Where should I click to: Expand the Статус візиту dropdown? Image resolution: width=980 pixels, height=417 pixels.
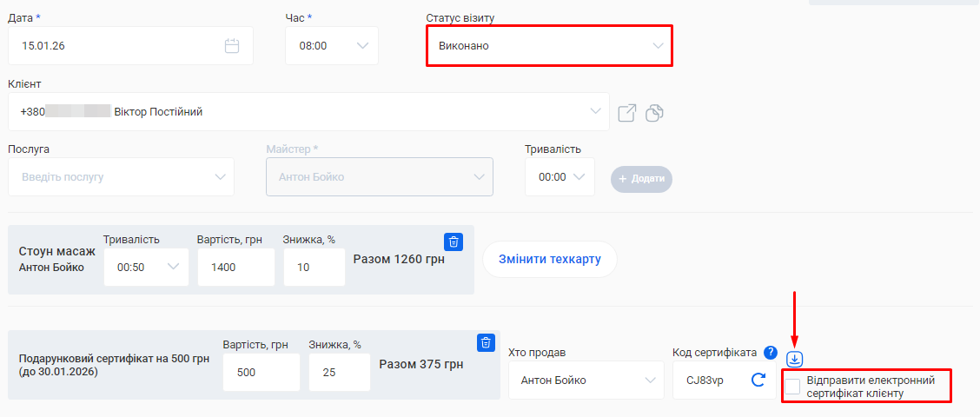[549, 45]
